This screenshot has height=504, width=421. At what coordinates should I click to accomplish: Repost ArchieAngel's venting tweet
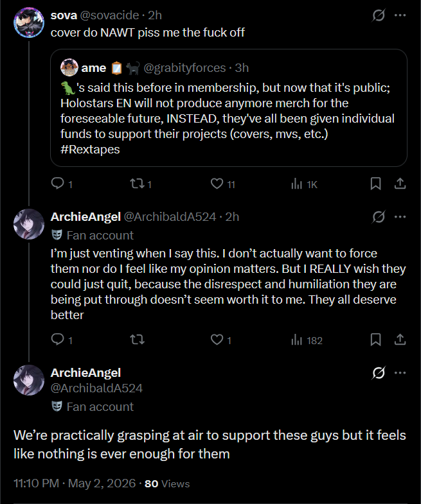tap(137, 340)
